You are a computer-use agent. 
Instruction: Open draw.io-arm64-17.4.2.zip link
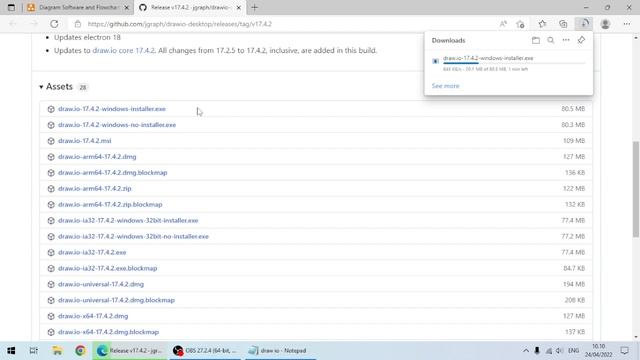click(95, 189)
